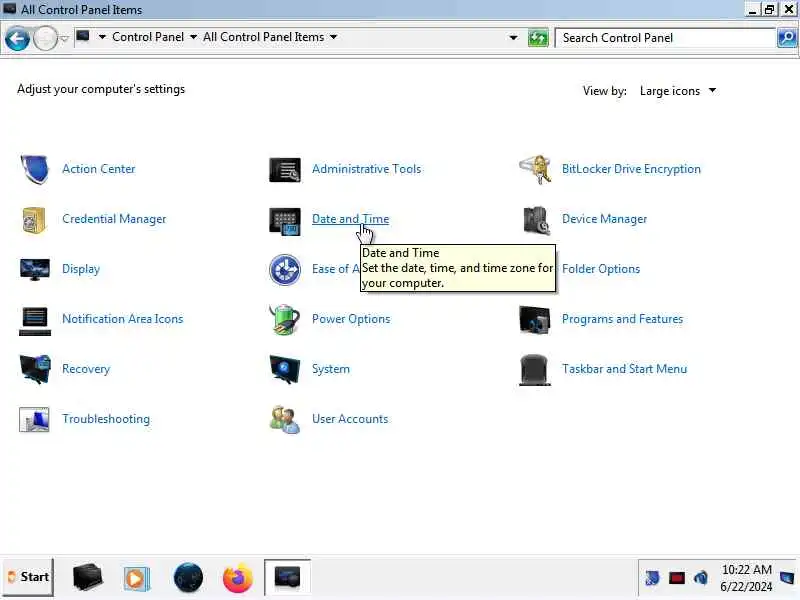Click the network tray icon
The height and width of the screenshot is (600, 800).
(x=652, y=578)
